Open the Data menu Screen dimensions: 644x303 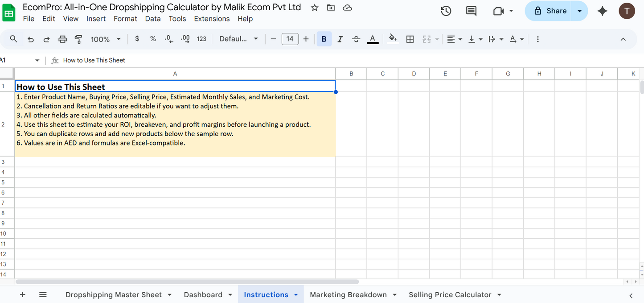point(153,19)
